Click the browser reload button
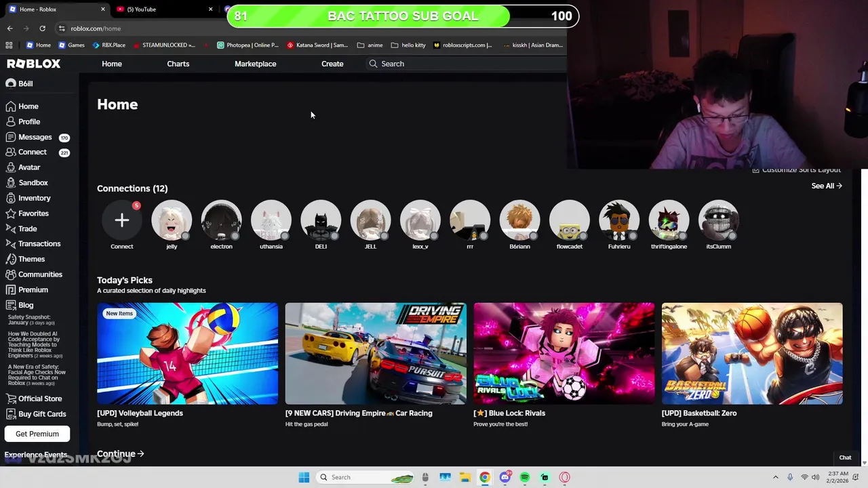 (x=42, y=28)
